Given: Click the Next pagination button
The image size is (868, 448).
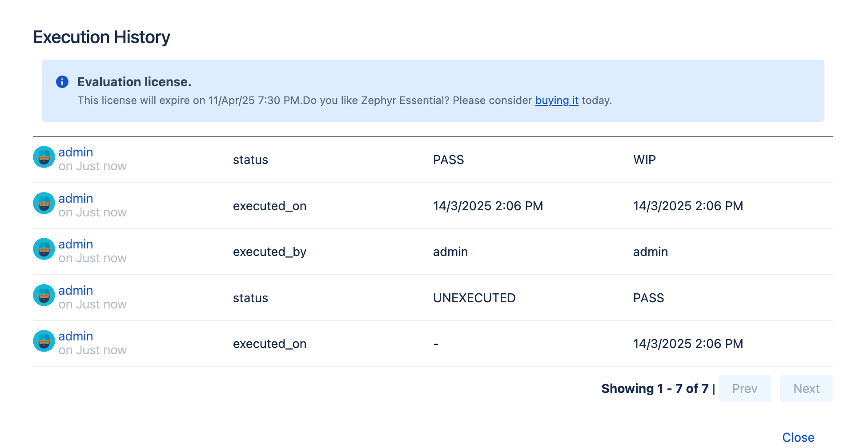Looking at the screenshot, I should click(806, 388).
